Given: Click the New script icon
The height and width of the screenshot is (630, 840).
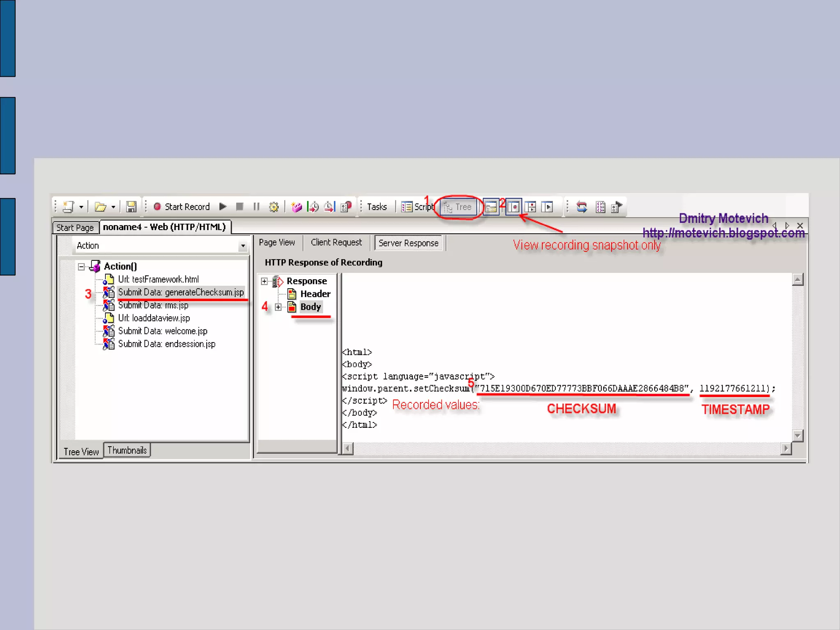Looking at the screenshot, I should [68, 207].
